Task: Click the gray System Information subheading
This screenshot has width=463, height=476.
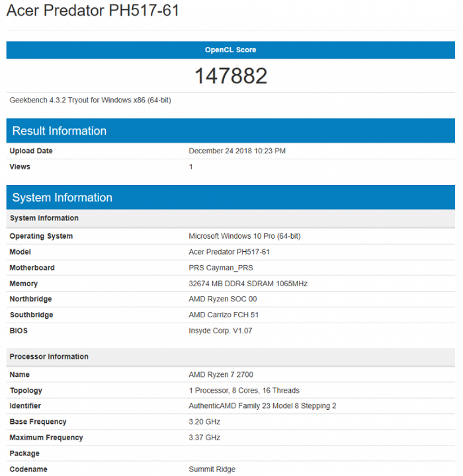Action: click(231, 218)
